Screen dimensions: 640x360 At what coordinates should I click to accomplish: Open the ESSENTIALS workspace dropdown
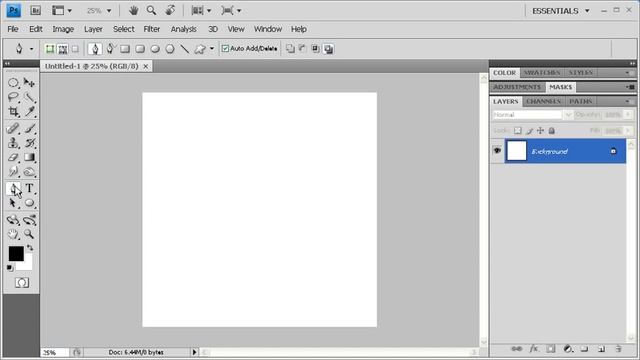click(561, 11)
